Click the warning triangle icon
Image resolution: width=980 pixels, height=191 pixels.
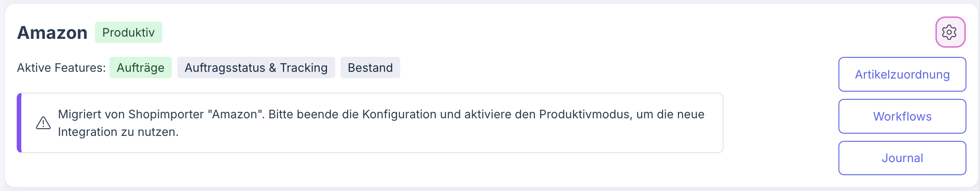click(43, 123)
